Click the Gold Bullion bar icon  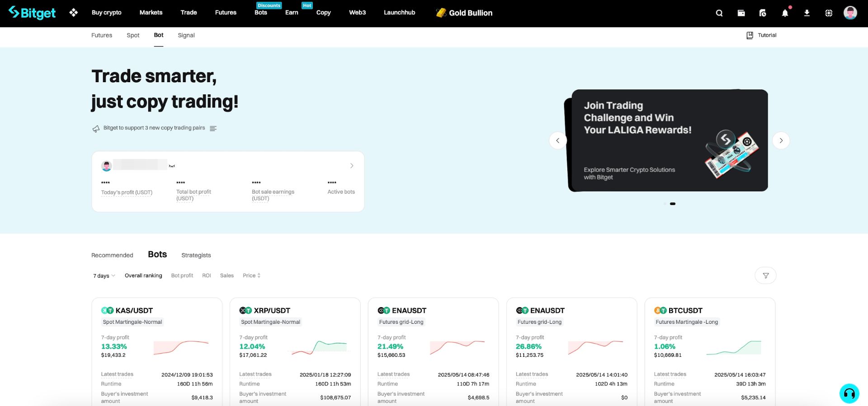(x=441, y=13)
